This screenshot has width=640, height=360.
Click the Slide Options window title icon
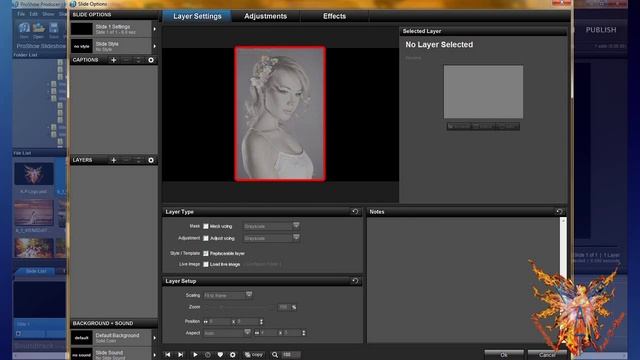pyautogui.click(x=73, y=4)
